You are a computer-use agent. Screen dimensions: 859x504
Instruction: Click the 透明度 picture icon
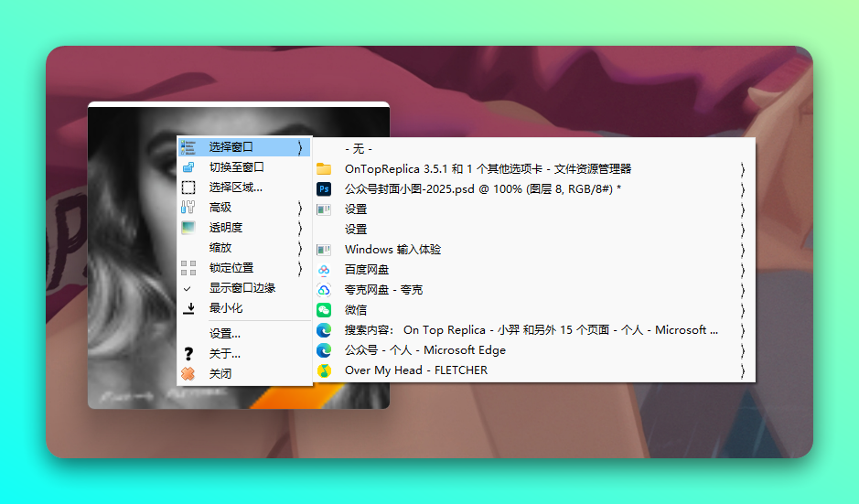coord(188,228)
